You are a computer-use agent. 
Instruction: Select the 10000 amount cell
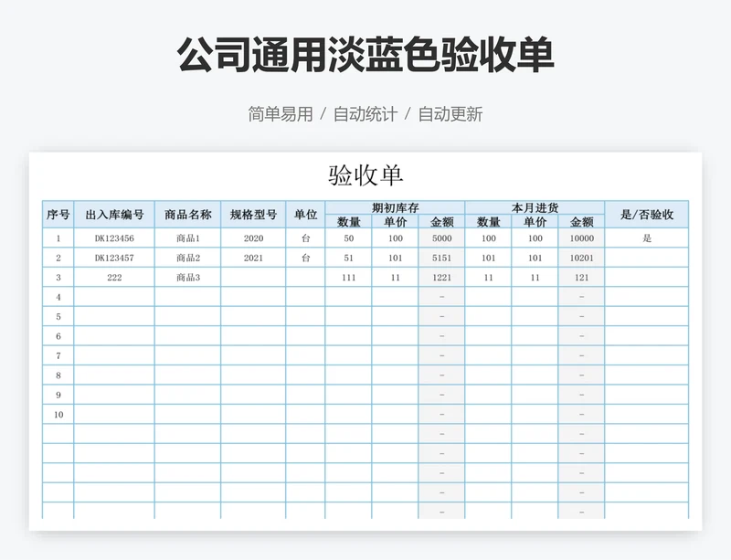point(581,238)
